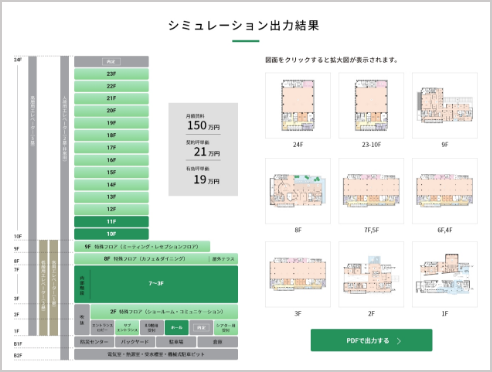Select the 9F special floor bar
Viewport: 492px width, 372px height.
click(x=142, y=247)
